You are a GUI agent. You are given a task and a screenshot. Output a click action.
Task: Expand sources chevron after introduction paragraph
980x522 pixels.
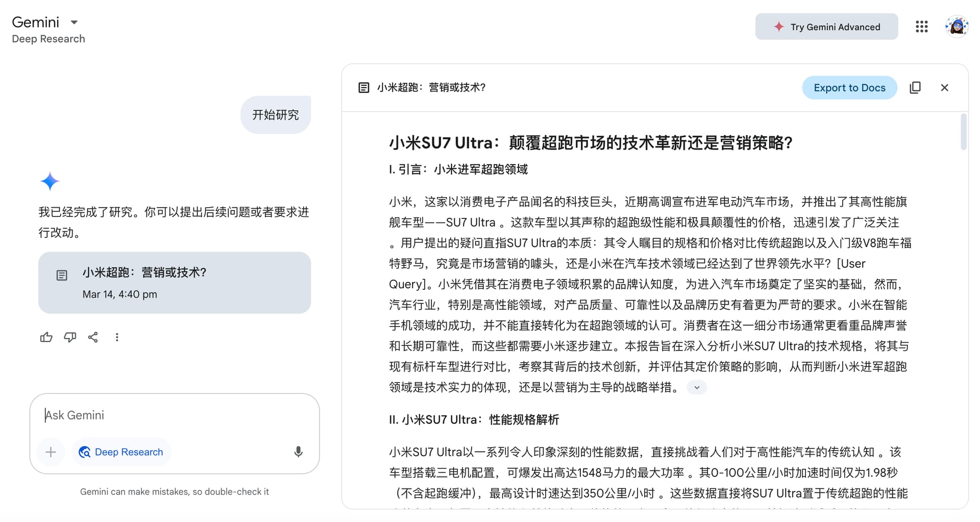pos(697,387)
